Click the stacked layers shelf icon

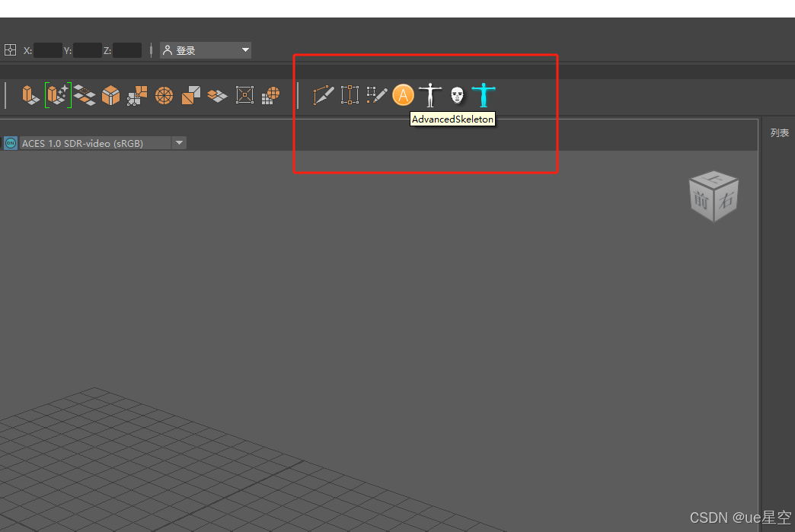(85, 95)
